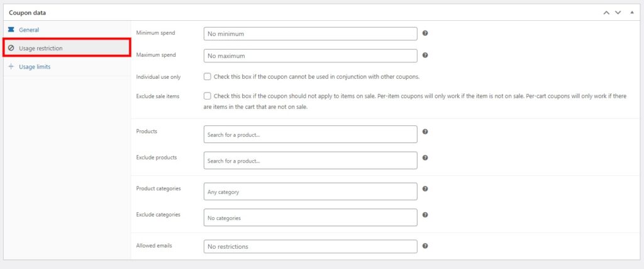Viewport: 644px width, 269px height.
Task: Click the General tab ticket icon
Action: (11, 30)
